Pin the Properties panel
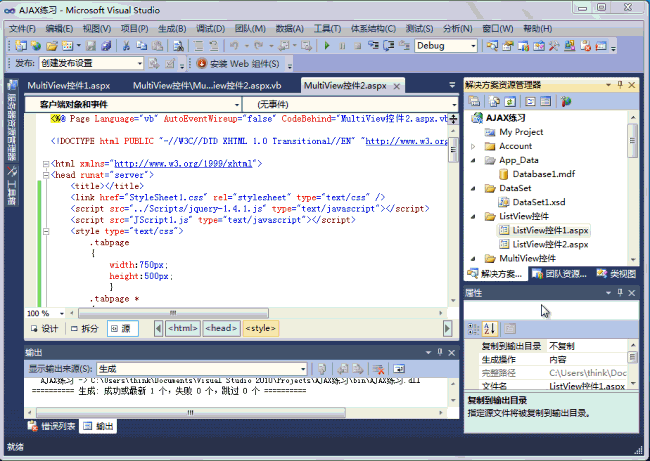This screenshot has width=650, height=461. 620,293
